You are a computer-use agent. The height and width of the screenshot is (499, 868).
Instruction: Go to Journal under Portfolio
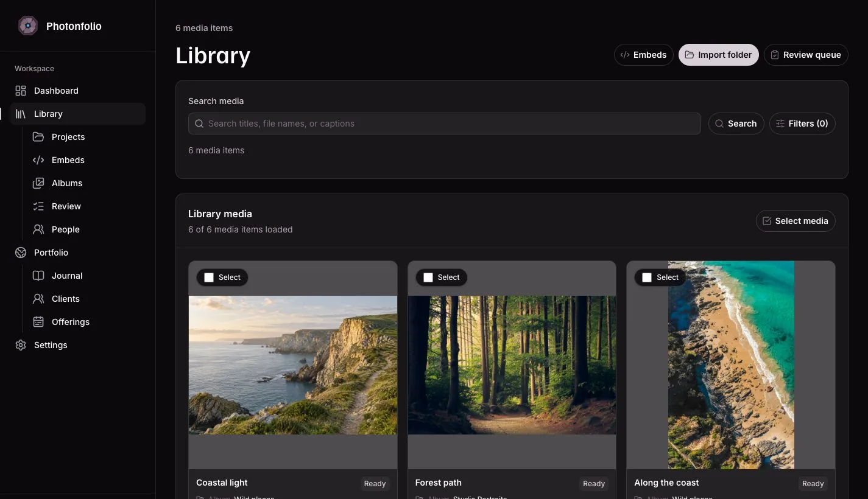(x=86, y=276)
